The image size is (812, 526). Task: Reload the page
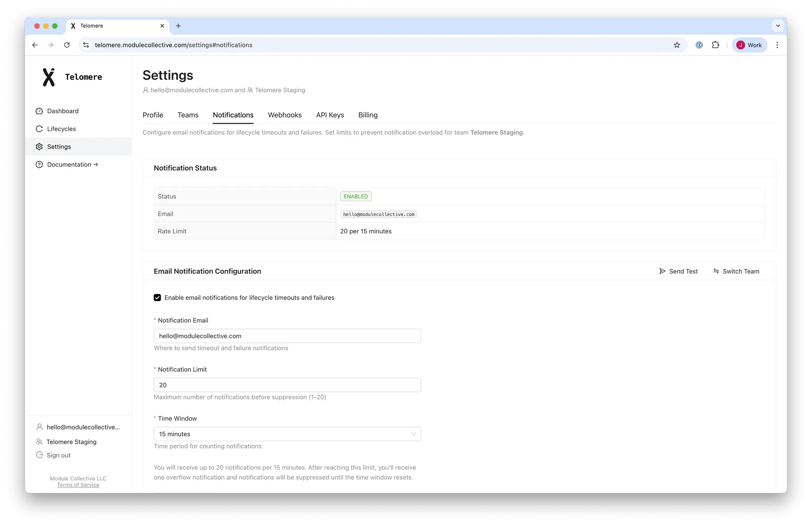pyautogui.click(x=67, y=45)
